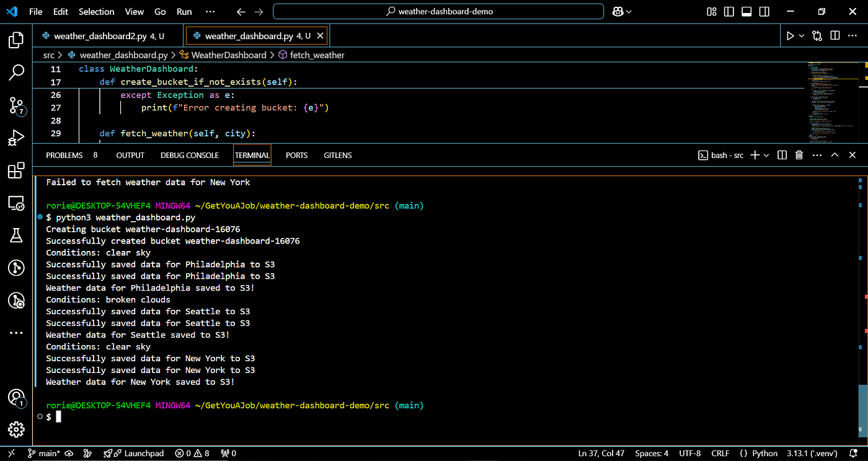
Task: Go forward with the navigation arrow
Action: (x=259, y=12)
